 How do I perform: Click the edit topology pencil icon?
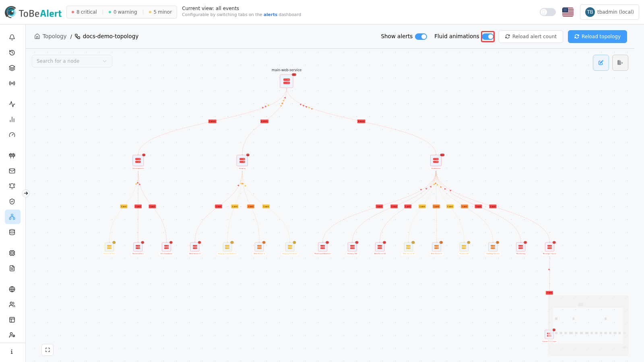tap(601, 63)
